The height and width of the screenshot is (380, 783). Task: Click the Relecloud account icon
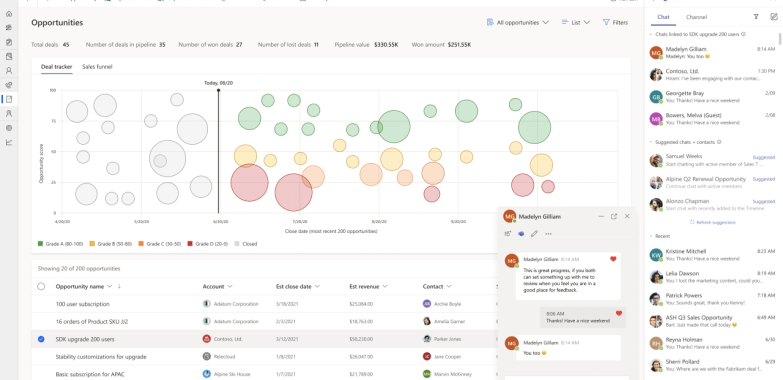pyautogui.click(x=206, y=357)
